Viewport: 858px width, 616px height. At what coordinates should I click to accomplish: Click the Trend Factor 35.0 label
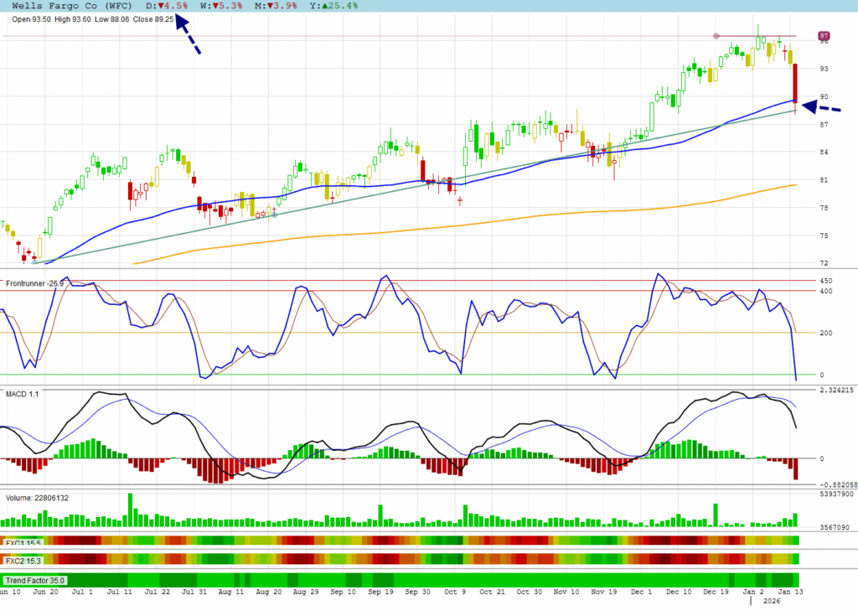[35, 580]
